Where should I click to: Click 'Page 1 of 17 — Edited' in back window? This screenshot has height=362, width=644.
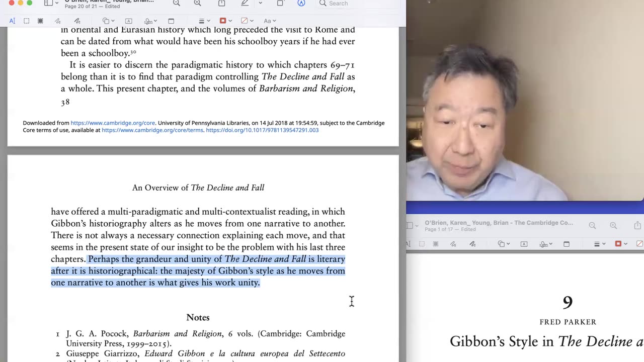(450, 229)
